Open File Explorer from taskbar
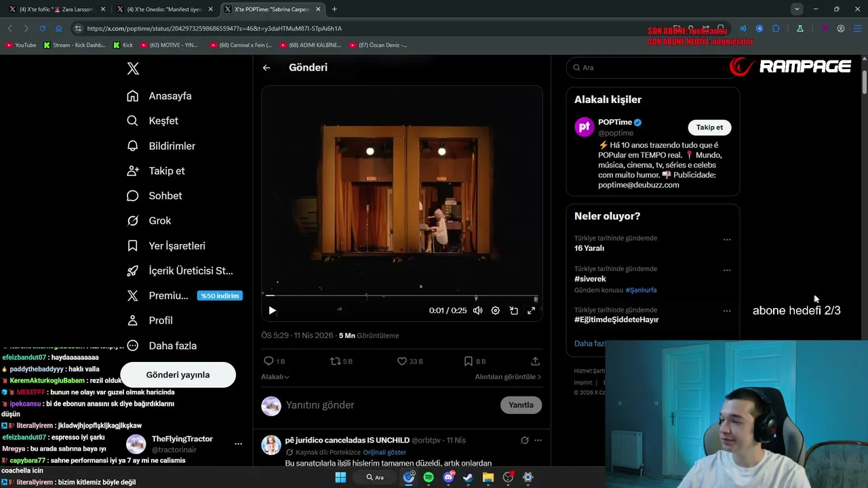Screen dimensions: 868x488 488,477
